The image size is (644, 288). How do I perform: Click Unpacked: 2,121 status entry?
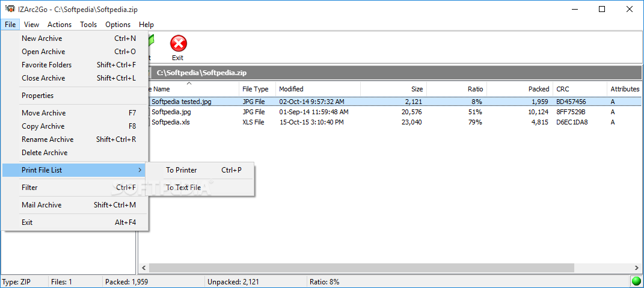tap(233, 282)
